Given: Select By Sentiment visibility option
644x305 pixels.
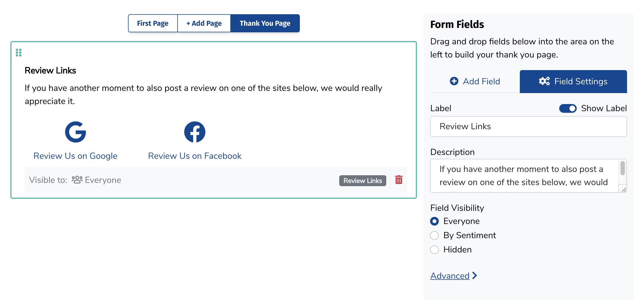Looking at the screenshot, I should click(434, 235).
